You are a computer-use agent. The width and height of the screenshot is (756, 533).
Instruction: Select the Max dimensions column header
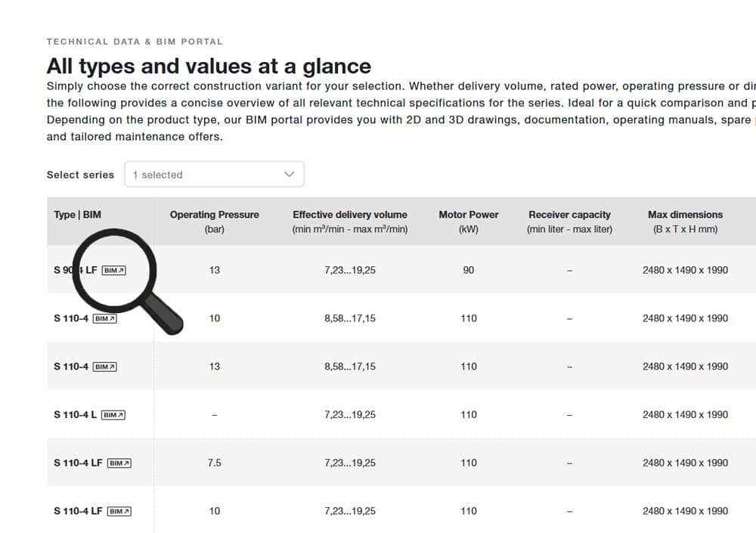(685, 215)
